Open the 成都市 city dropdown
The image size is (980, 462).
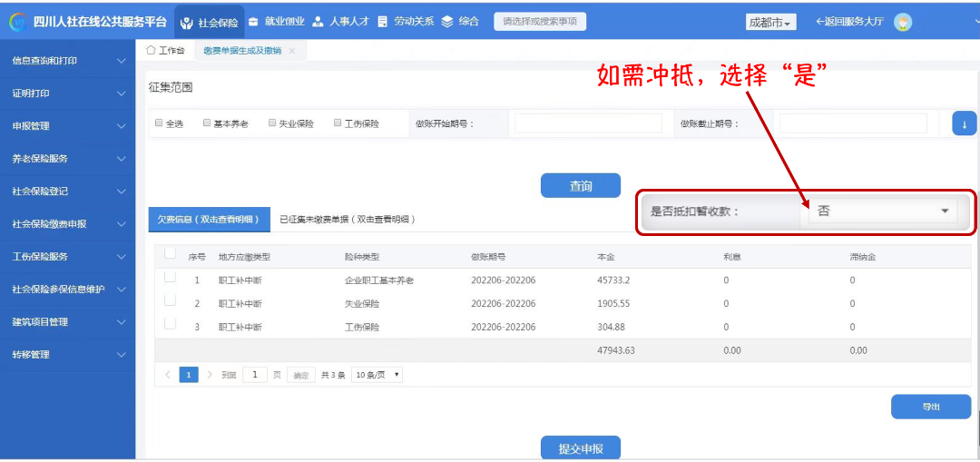coord(770,23)
